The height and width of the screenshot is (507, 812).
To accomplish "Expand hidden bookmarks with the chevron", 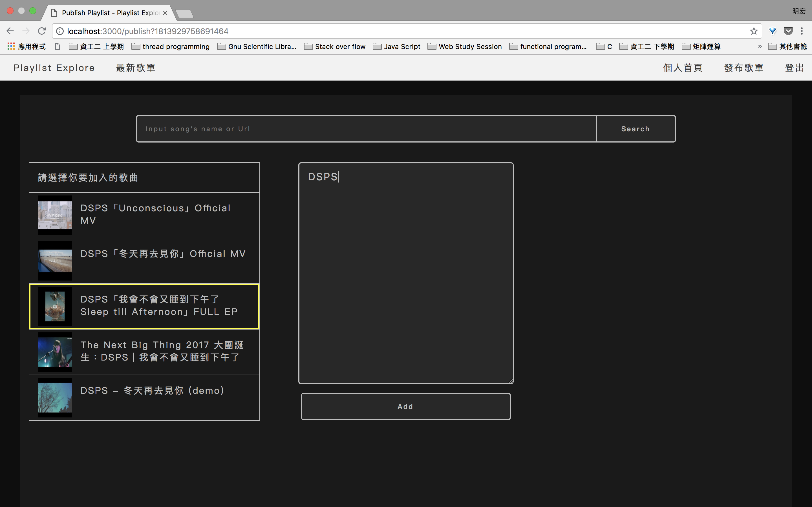I will [760, 46].
